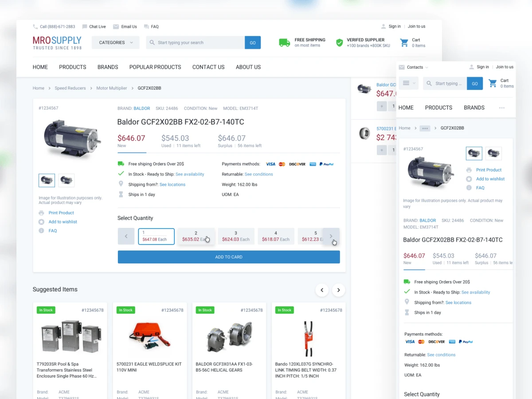This screenshot has width=532, height=399.
Task: Select the New price tab $646.07 on desktop
Action: pos(132,141)
